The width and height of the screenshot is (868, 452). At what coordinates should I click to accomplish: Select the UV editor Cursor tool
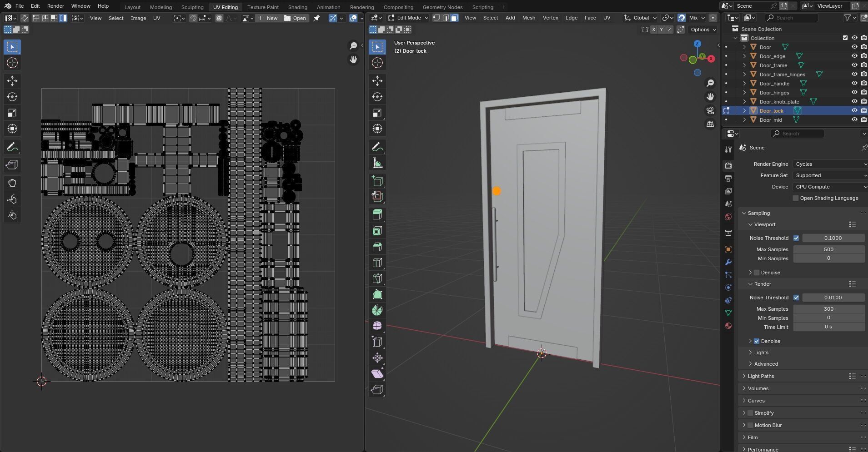point(12,63)
